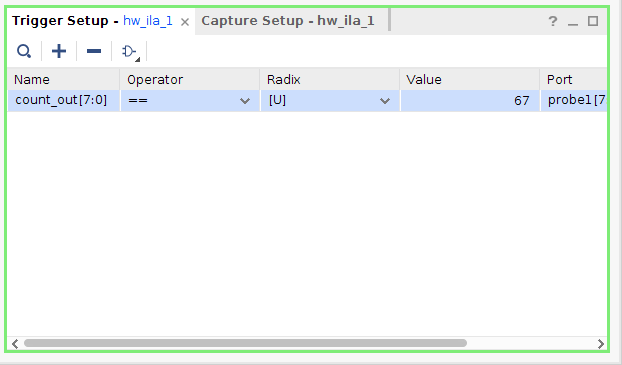
Task: Switch to Capture Setup - hw_ila_1 tab
Action: [288, 21]
